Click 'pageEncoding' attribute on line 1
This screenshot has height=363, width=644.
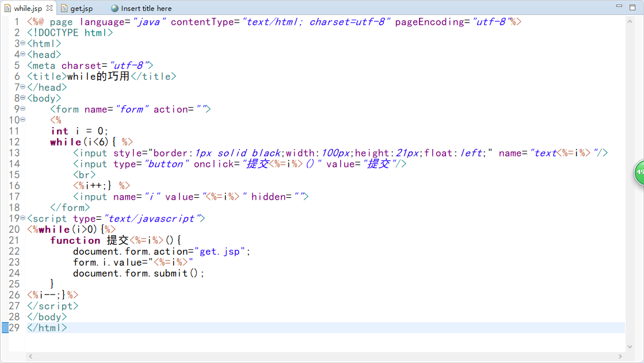pyautogui.click(x=429, y=22)
